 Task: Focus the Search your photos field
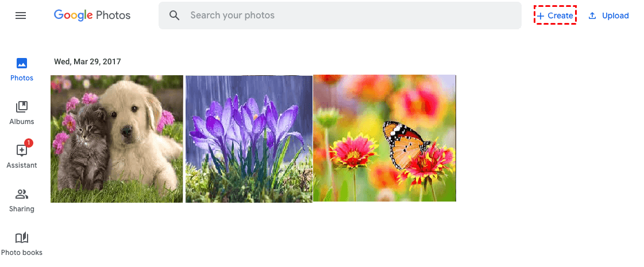click(x=340, y=16)
